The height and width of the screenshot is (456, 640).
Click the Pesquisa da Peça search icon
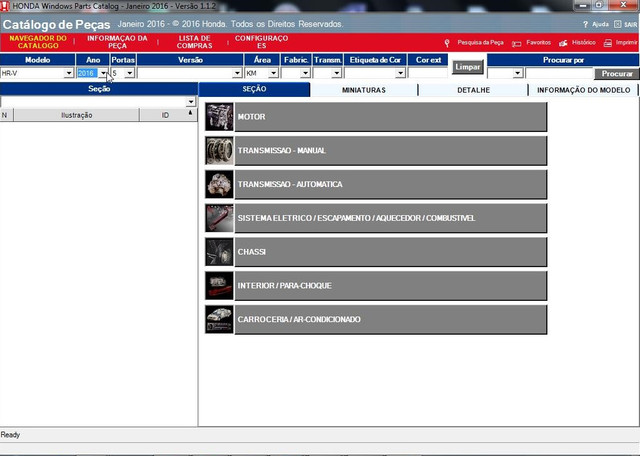[x=447, y=43]
